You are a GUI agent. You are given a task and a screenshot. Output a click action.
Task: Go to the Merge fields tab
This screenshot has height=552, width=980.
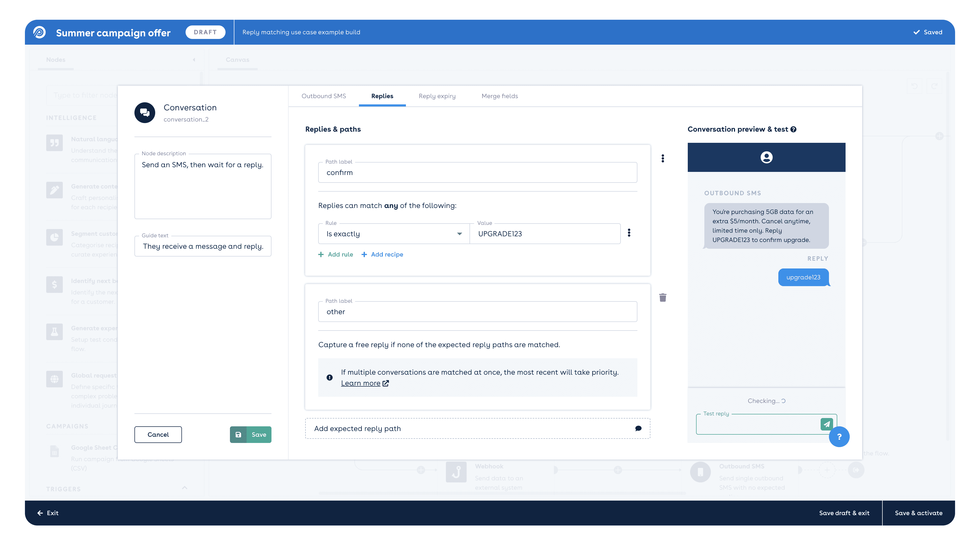[500, 96]
